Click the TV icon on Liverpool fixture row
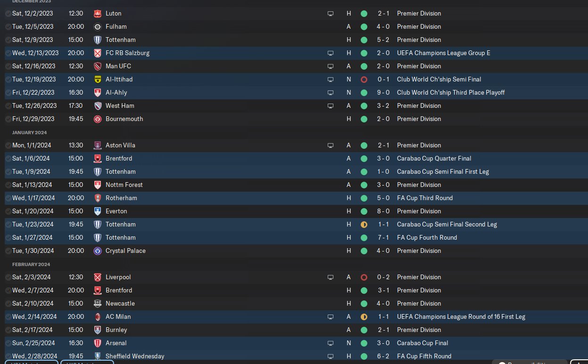588x364 pixels. point(331,277)
